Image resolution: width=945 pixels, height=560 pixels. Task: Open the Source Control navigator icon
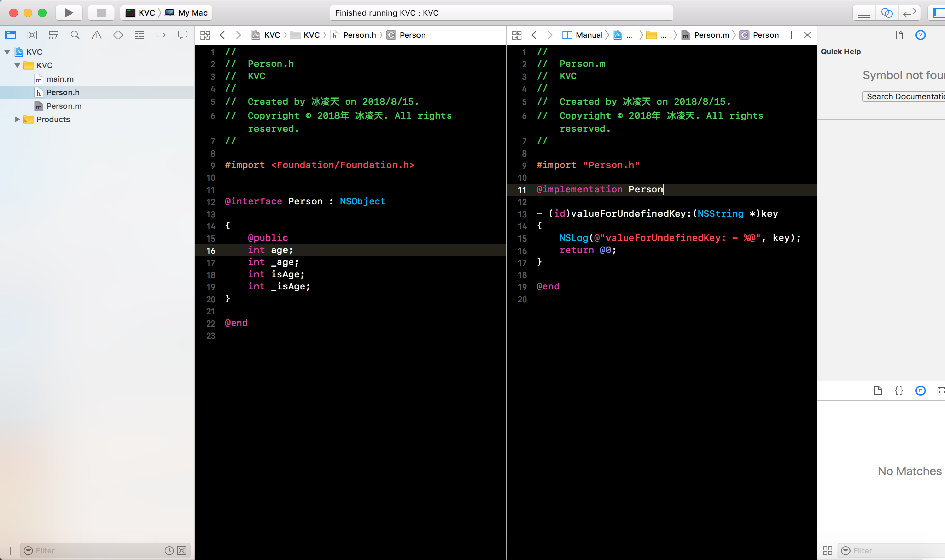point(32,35)
